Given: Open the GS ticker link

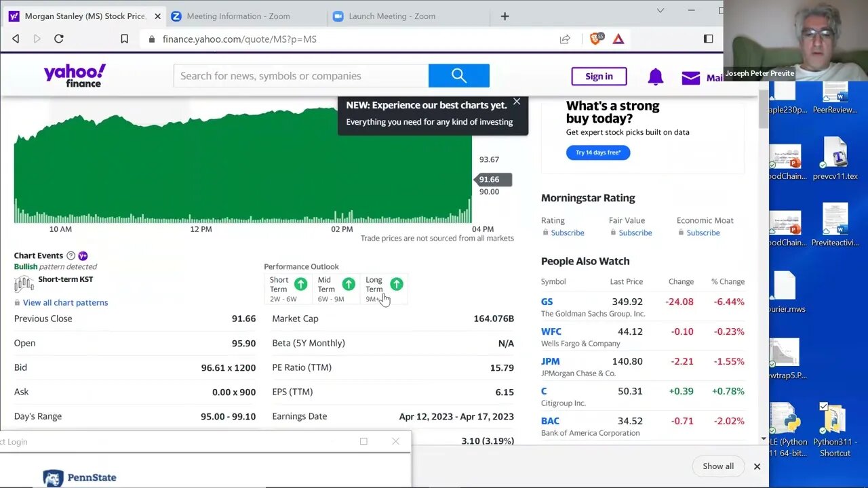Looking at the screenshot, I should (547, 302).
